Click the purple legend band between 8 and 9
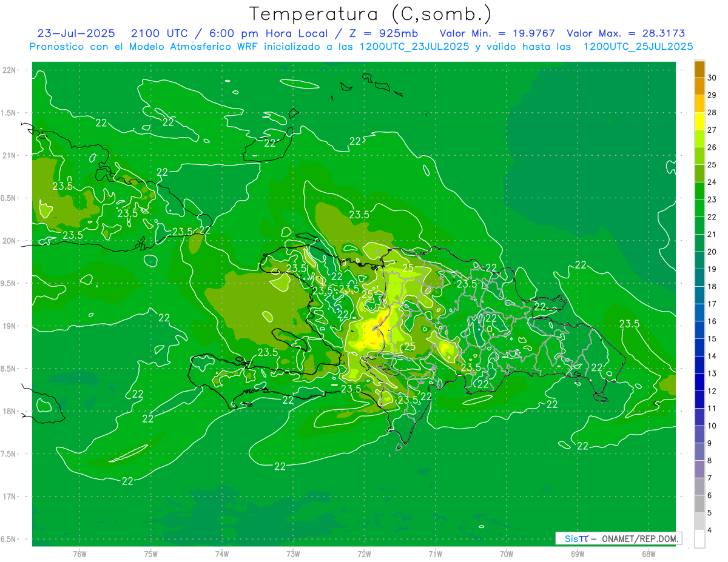728x562 pixels. point(699,452)
